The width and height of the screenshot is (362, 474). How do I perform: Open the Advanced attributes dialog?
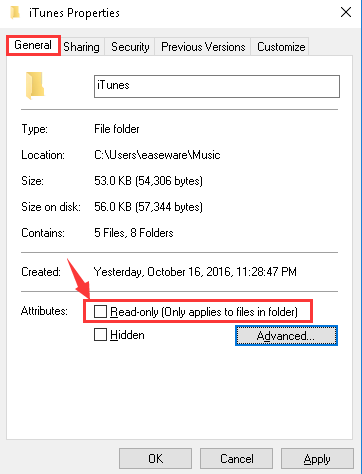point(286,336)
